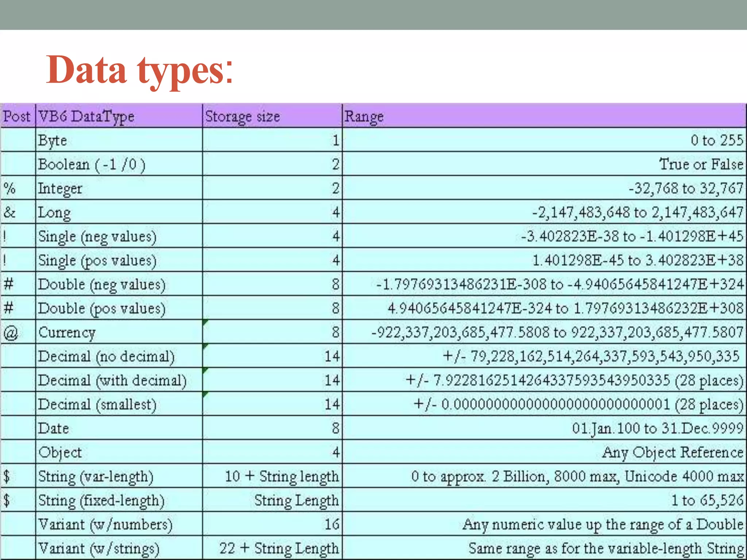This screenshot has width=747, height=560.
Task: Click storage size '8' in the Date row
Action: (x=336, y=428)
